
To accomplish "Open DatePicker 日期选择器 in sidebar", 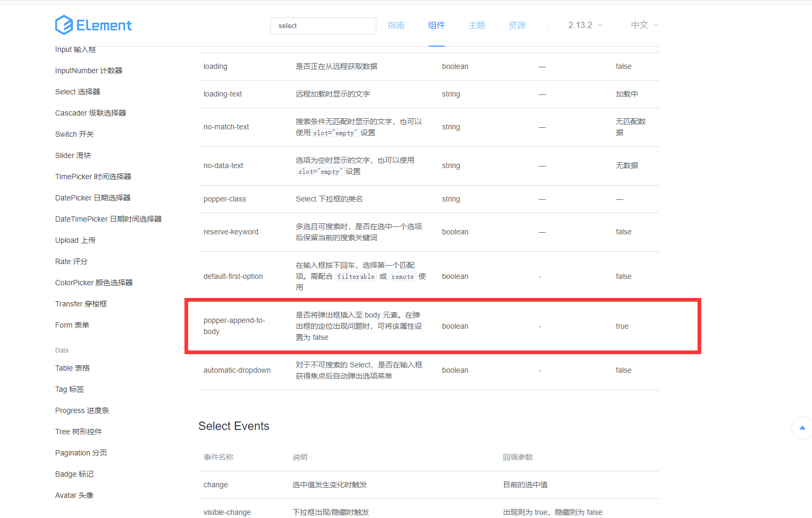I will pyautogui.click(x=93, y=198).
